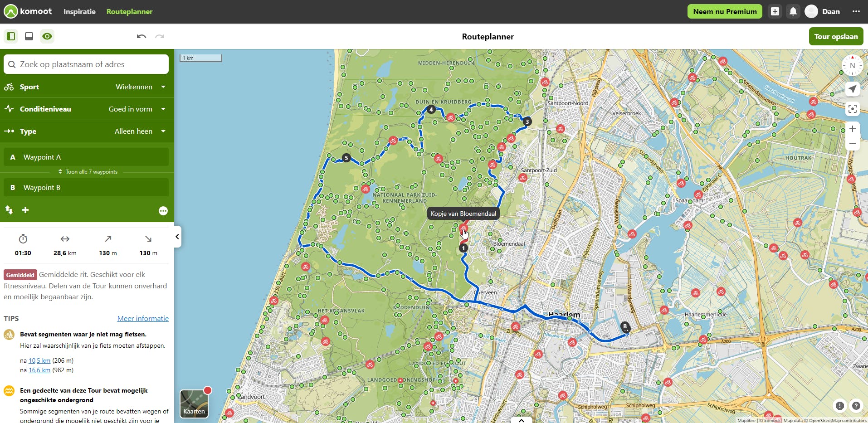Save the tour with Tour opslaan
The width and height of the screenshot is (868, 423).
(x=836, y=36)
